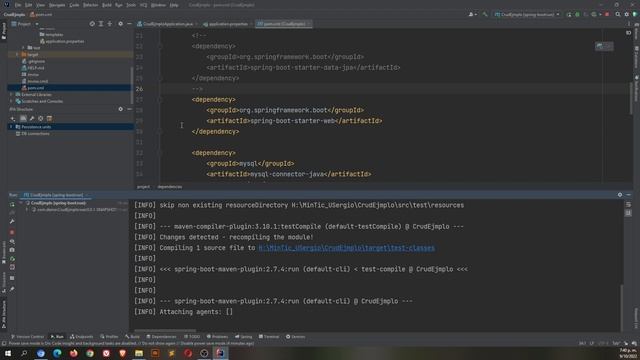Stop the running application from toolbar
The height and width of the screenshot is (360, 640).
tap(607, 14)
